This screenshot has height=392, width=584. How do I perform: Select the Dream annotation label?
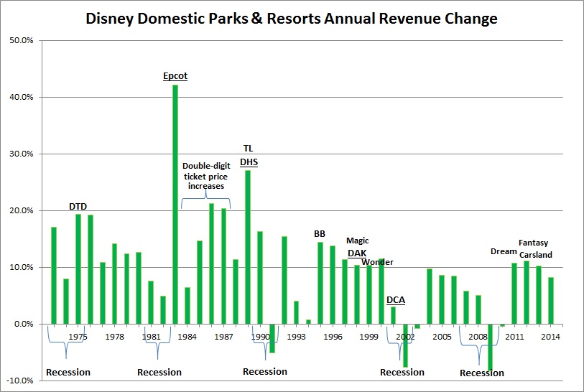(503, 251)
